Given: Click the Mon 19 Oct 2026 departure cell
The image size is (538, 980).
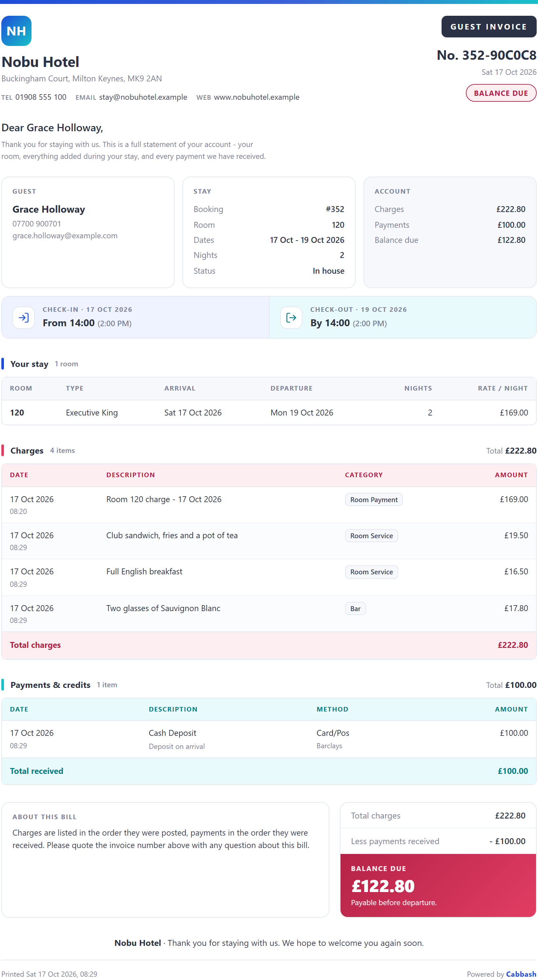Looking at the screenshot, I should pos(301,413).
